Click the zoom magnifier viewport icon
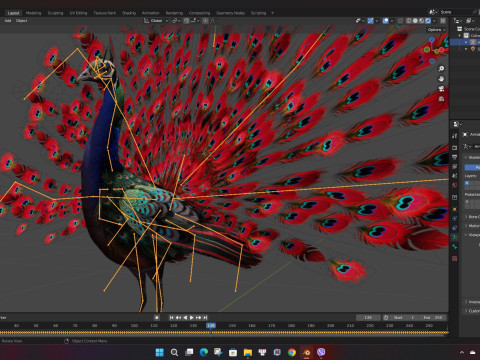Screen dimensions: 480x360 [x=441, y=69]
